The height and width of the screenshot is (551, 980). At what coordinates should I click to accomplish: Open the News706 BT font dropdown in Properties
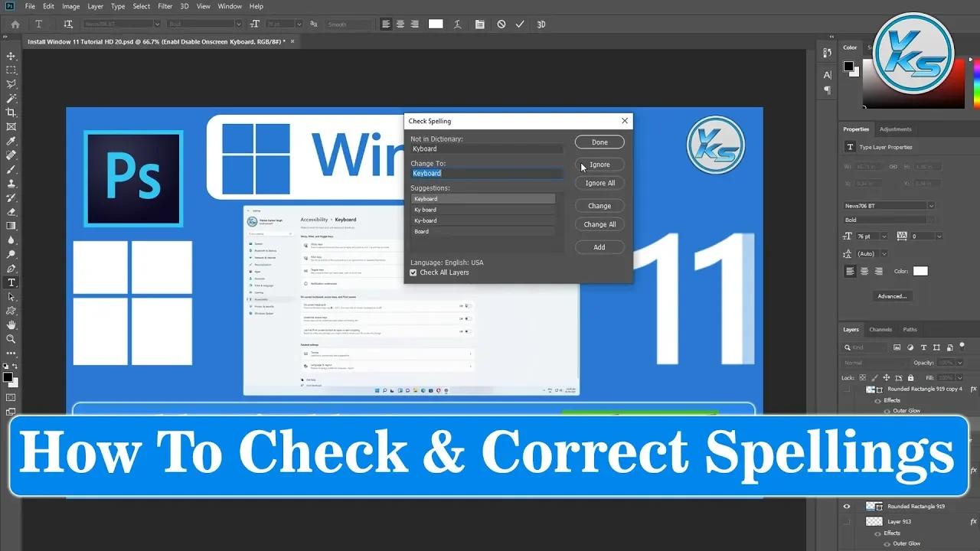click(931, 206)
